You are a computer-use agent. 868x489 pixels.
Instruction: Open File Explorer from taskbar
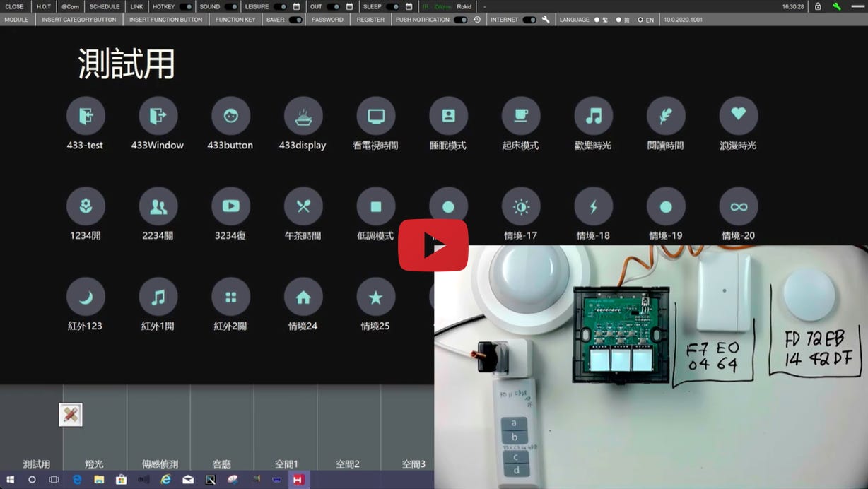(99, 480)
